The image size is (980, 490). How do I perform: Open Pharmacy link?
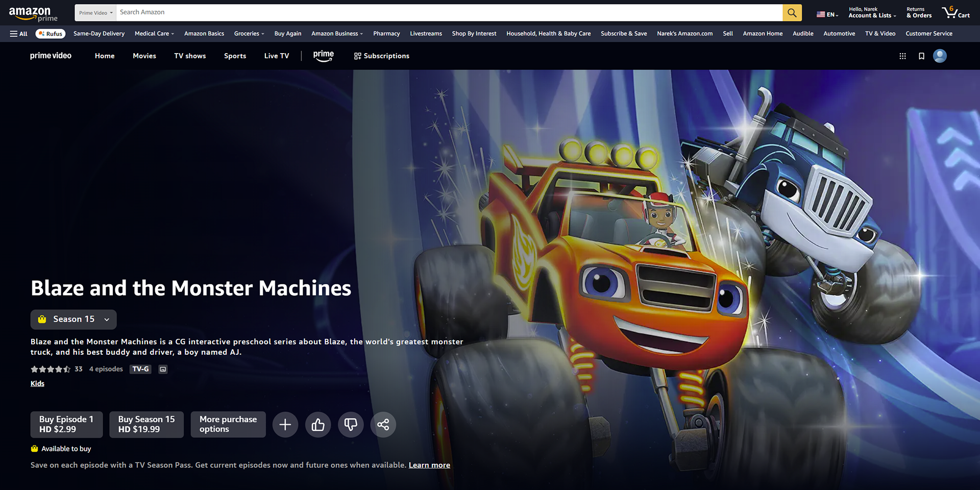click(386, 34)
